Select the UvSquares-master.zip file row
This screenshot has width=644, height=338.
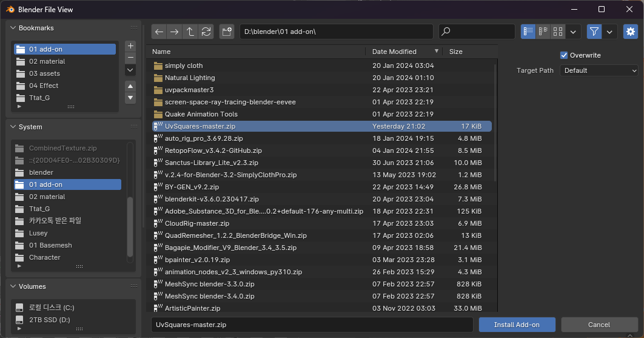[321, 126]
